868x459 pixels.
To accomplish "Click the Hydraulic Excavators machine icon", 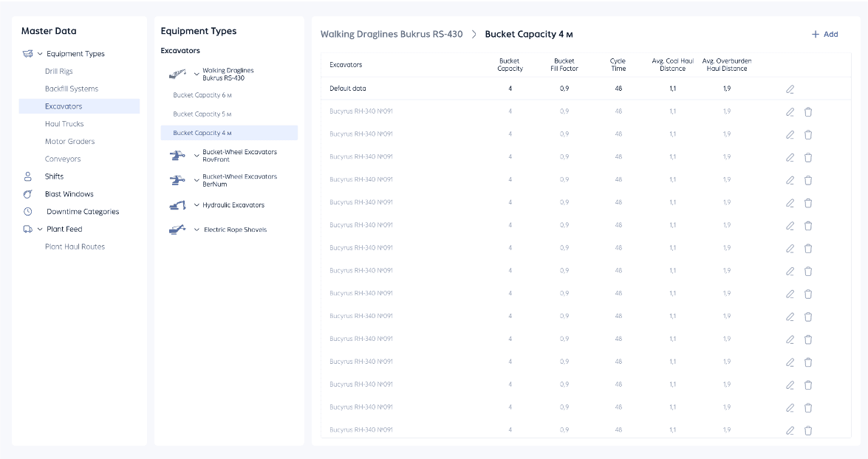I will pos(177,205).
